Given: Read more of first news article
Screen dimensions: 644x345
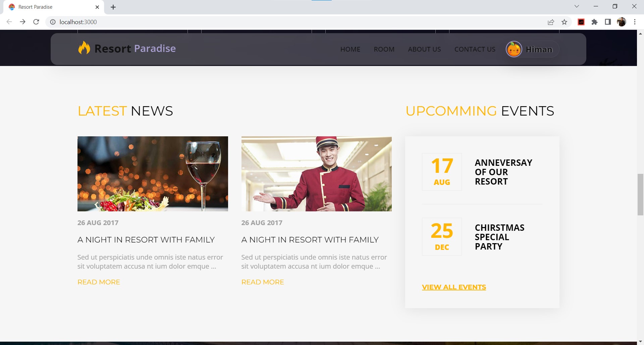Looking at the screenshot, I should coord(99,282).
